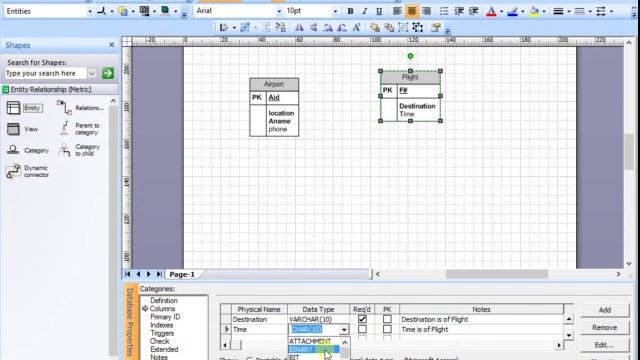Click the Bring to Front icon
This screenshot has height=360, width=640.
coord(374,27)
